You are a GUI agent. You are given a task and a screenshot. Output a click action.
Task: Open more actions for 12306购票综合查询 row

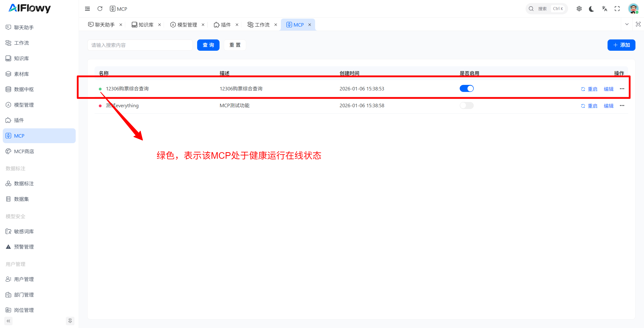[622, 89]
